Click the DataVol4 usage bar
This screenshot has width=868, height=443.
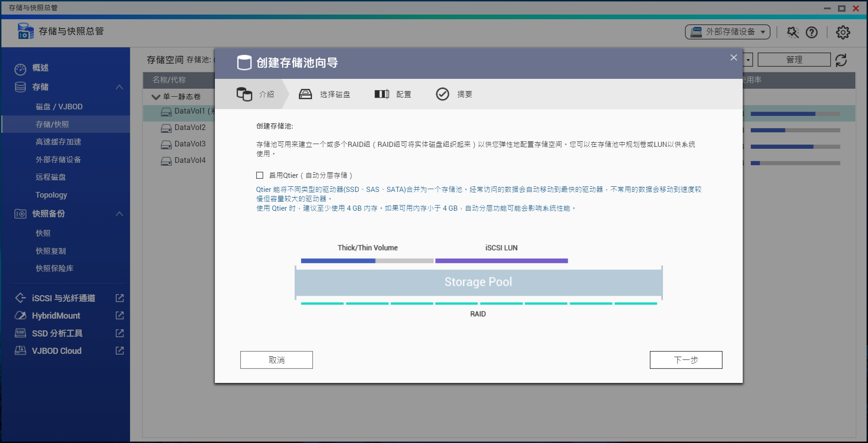point(795,163)
